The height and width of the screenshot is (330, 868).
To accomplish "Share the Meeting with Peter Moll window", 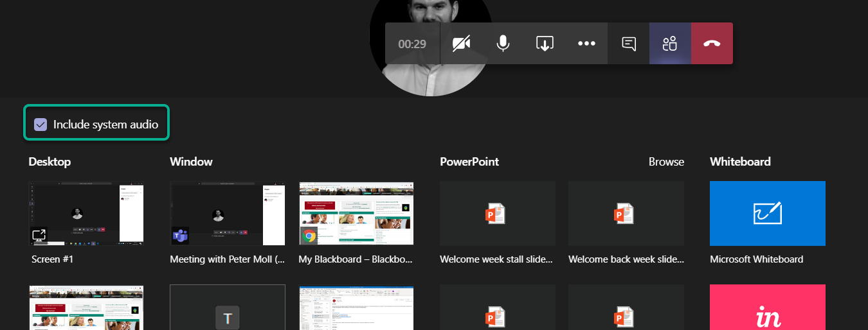I will (228, 214).
